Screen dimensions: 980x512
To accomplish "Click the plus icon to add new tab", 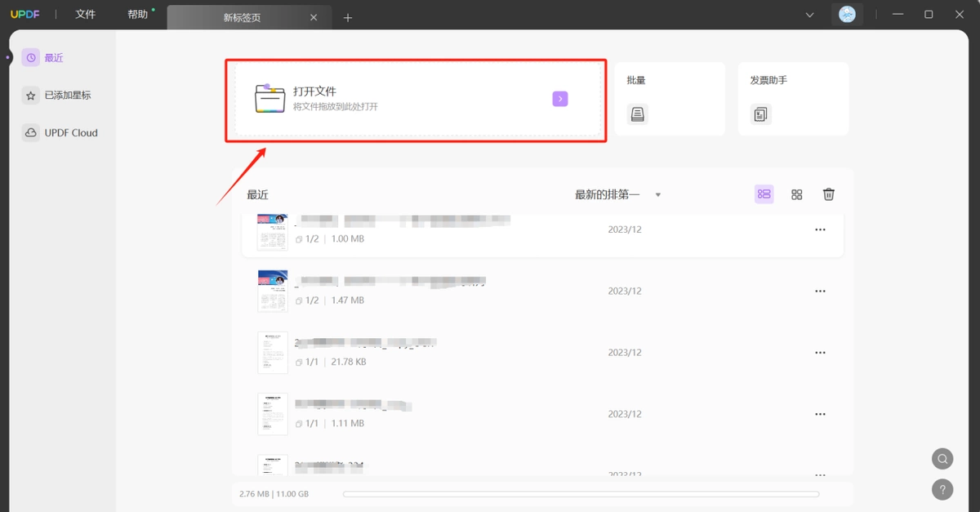I will pyautogui.click(x=348, y=17).
